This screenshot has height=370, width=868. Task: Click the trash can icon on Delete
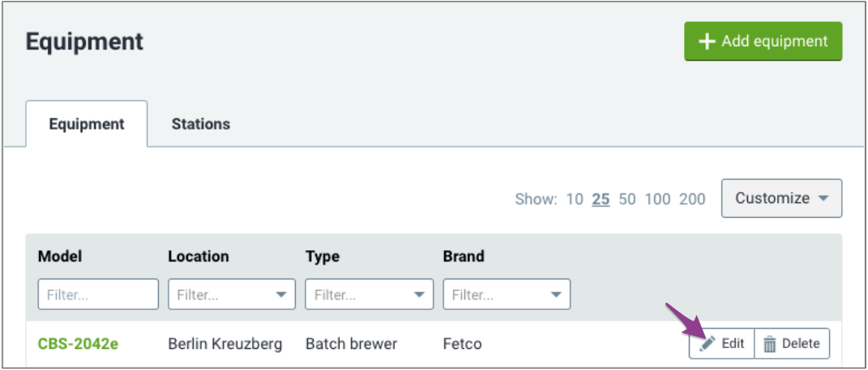pos(769,344)
